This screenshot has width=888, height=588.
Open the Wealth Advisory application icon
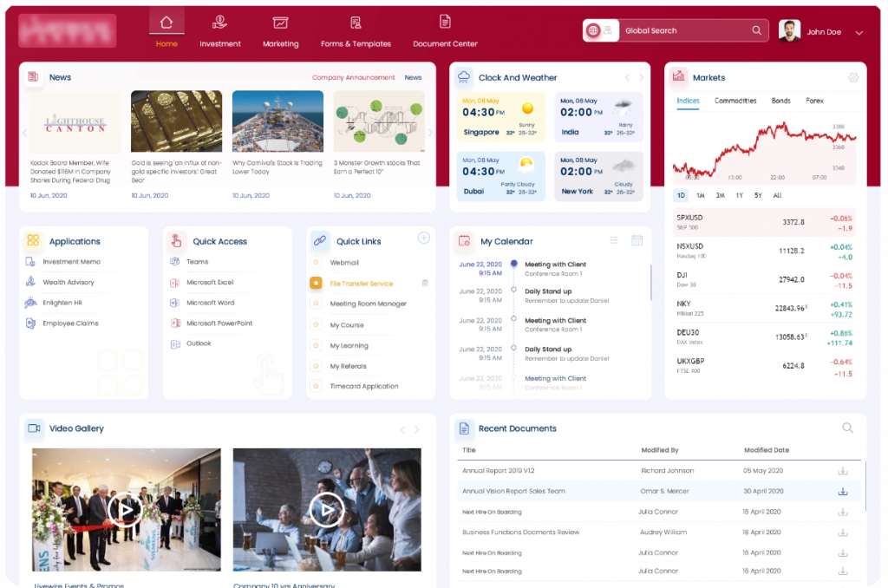pyautogui.click(x=30, y=282)
